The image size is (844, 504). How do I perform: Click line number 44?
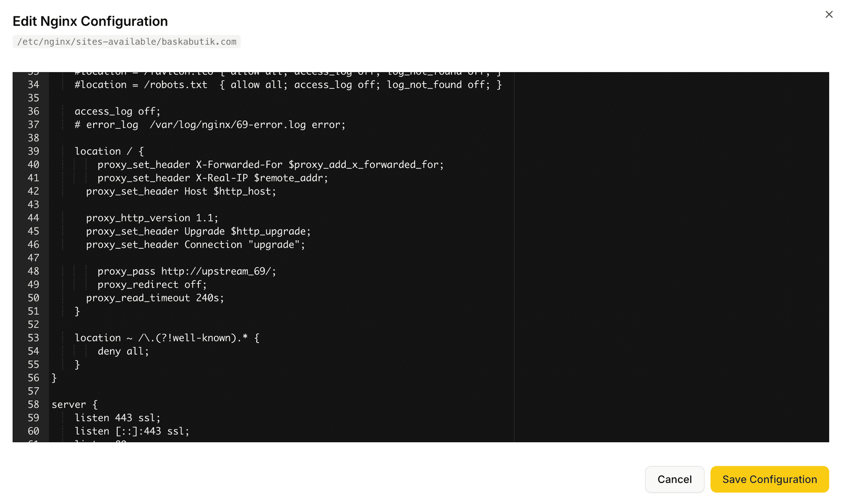pyautogui.click(x=34, y=218)
